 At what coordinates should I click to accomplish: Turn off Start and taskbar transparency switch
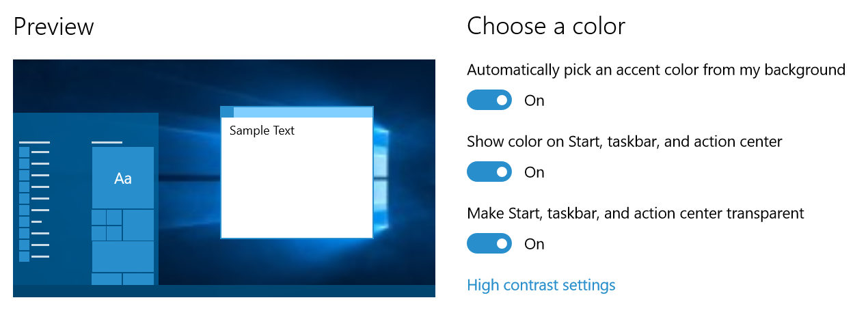point(489,243)
